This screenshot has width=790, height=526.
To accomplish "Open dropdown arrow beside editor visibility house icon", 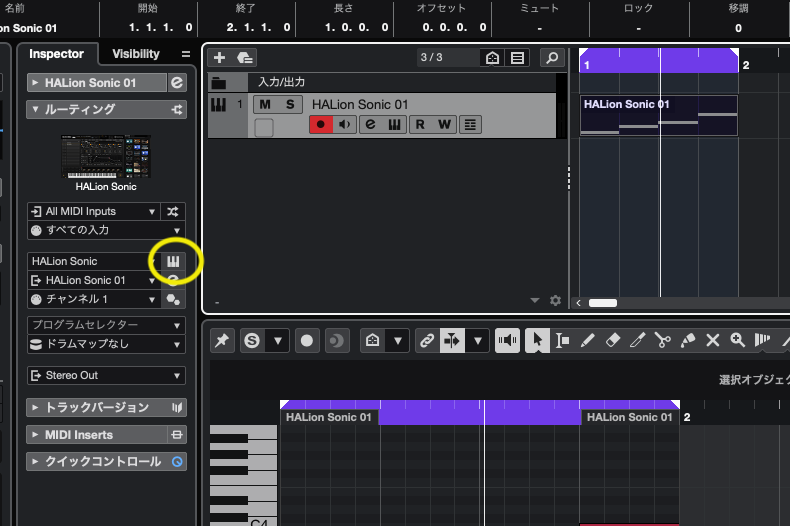I will pyautogui.click(x=398, y=341).
